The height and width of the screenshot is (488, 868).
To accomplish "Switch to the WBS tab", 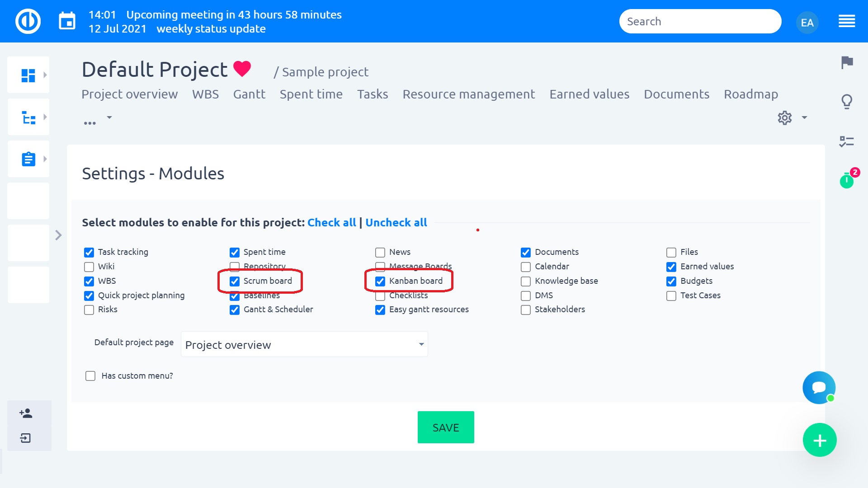I will tap(205, 94).
